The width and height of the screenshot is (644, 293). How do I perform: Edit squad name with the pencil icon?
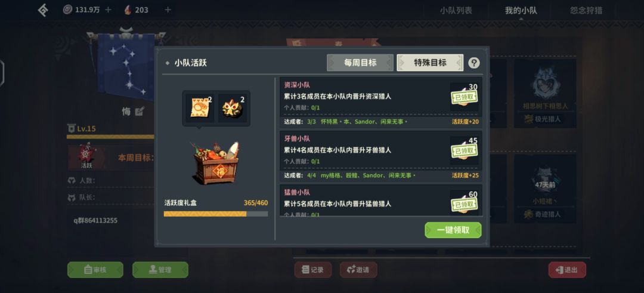point(140,110)
